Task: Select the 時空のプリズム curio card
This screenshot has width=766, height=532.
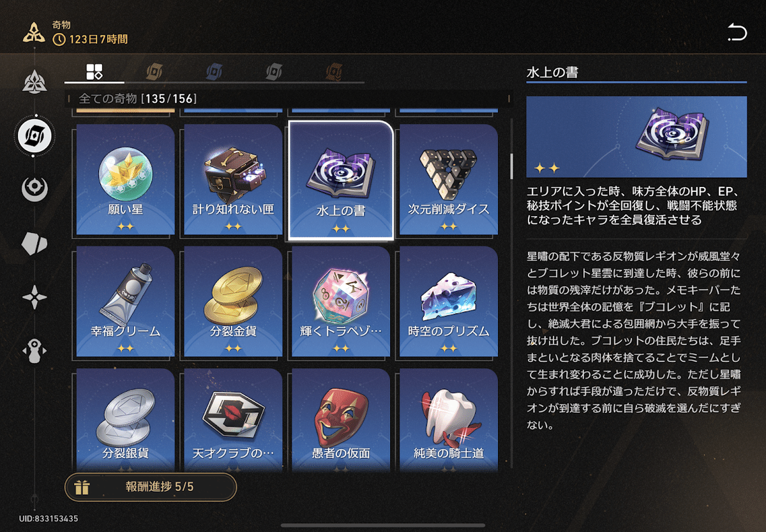Action: click(x=448, y=302)
